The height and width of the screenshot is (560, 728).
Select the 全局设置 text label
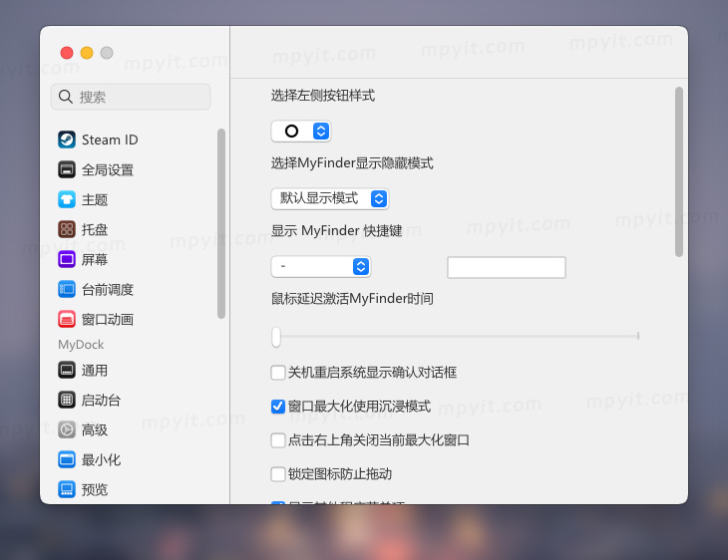108,170
